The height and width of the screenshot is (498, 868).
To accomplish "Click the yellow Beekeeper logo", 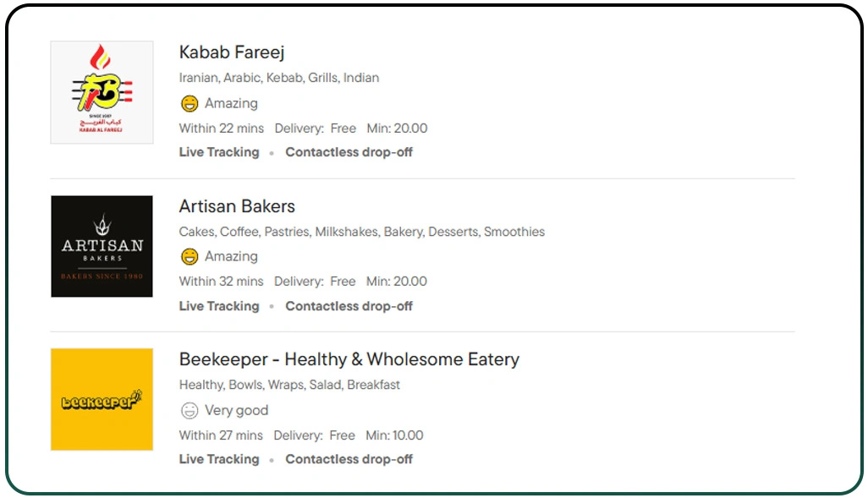I will [x=102, y=399].
